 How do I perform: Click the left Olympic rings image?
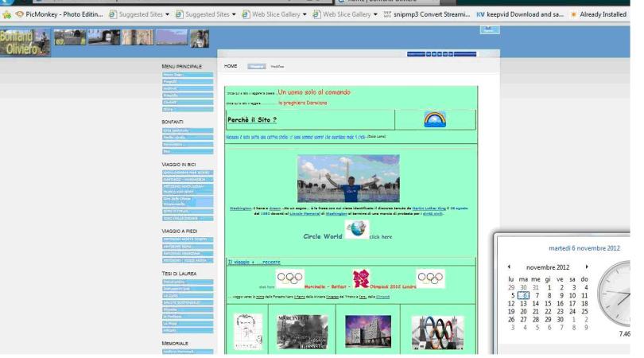pyautogui.click(x=289, y=278)
